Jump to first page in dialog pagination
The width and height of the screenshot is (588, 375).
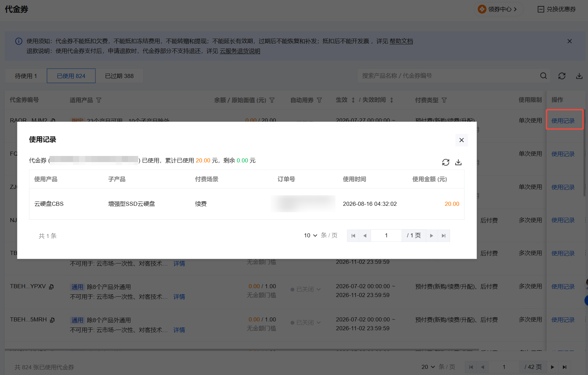tap(353, 236)
